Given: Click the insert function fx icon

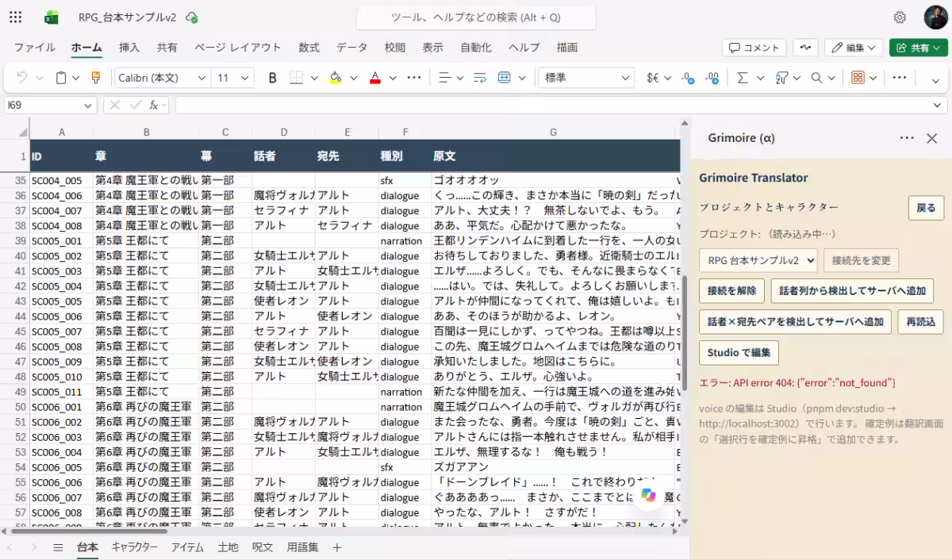Looking at the screenshot, I should coord(154,105).
